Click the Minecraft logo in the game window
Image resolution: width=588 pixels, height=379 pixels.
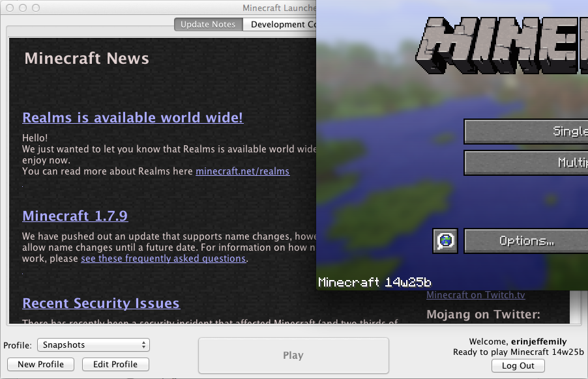coord(502,45)
